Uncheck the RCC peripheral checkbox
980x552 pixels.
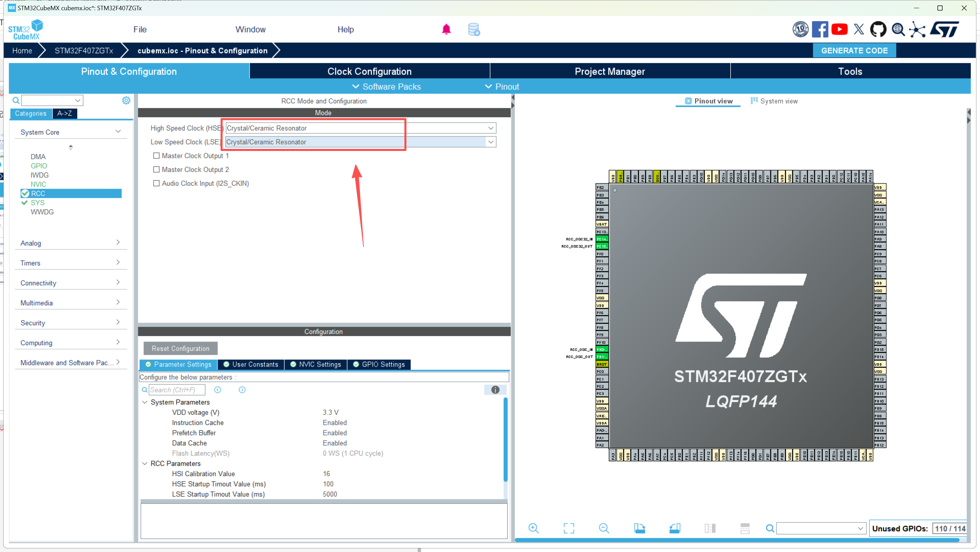[x=26, y=194]
